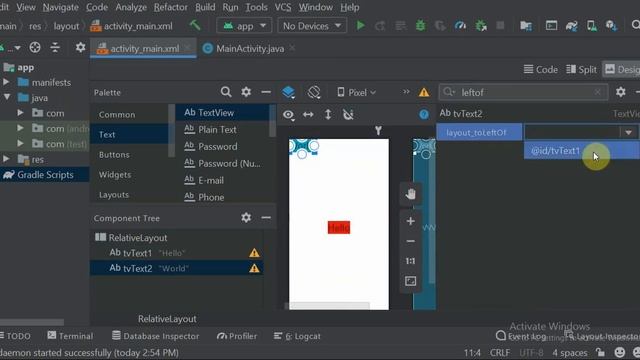Screen dimensions: 640x360
Task: Open the VCS menu
Action: (x=282, y=7)
